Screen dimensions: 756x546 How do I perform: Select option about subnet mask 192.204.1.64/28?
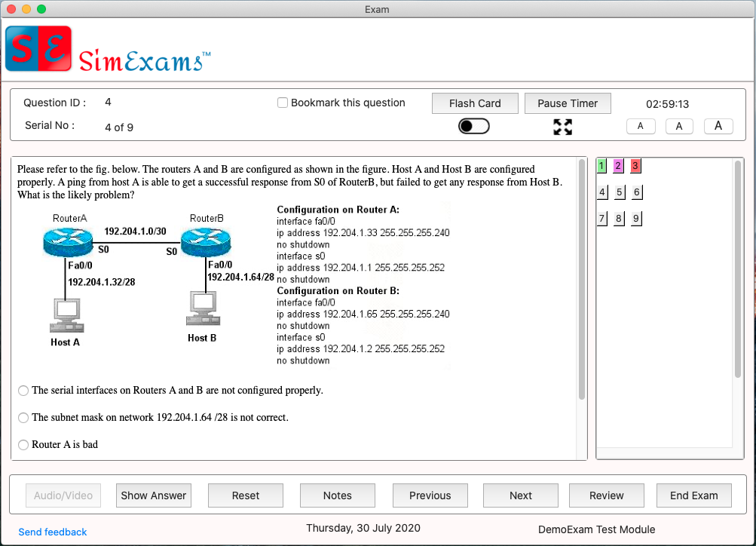coord(23,418)
